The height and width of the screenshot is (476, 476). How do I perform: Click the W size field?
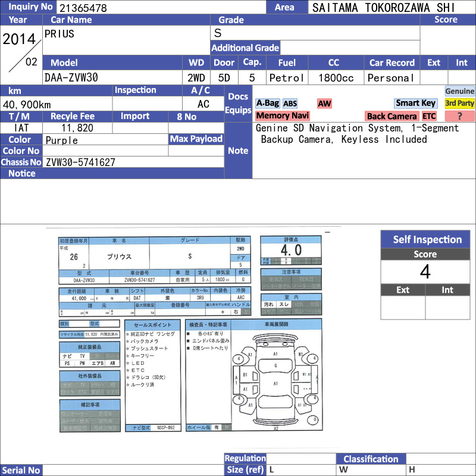point(371,469)
